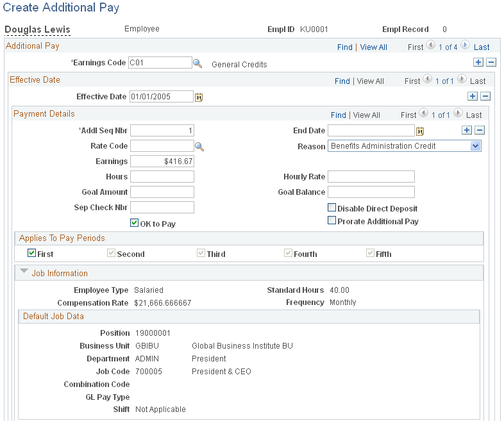
Task: Click Shift value Not Applicable
Action: (x=160, y=409)
